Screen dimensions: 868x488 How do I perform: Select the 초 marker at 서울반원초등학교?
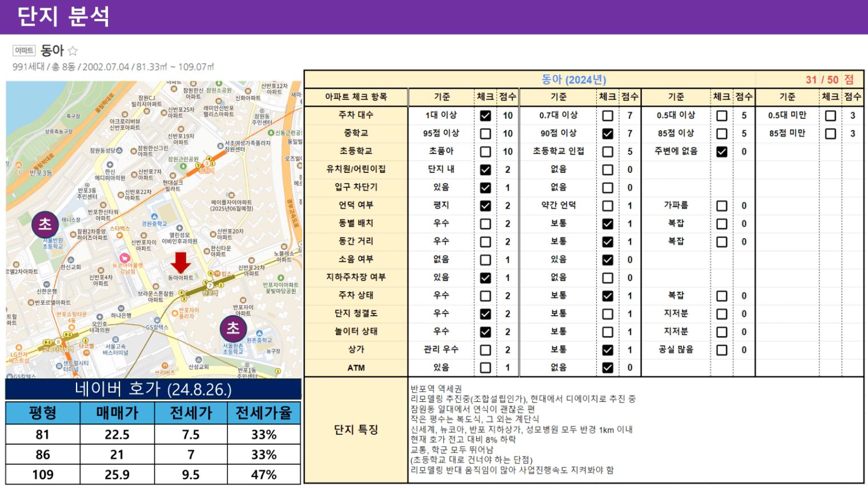tap(45, 224)
